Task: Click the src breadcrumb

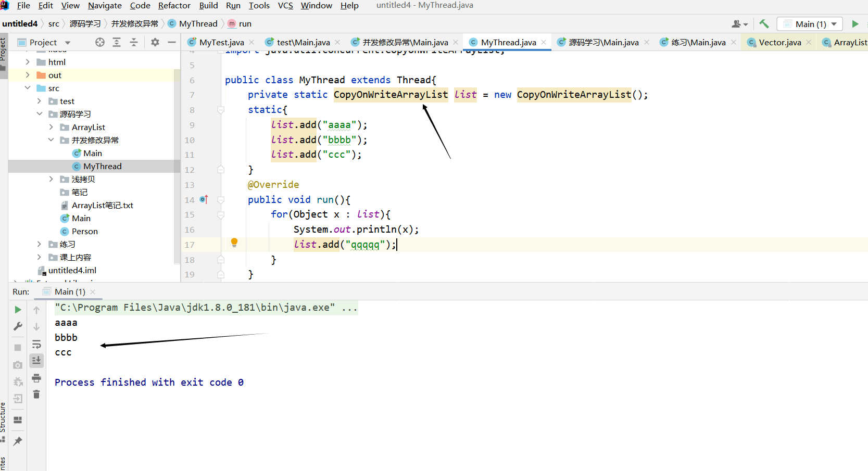Action: tap(54, 24)
